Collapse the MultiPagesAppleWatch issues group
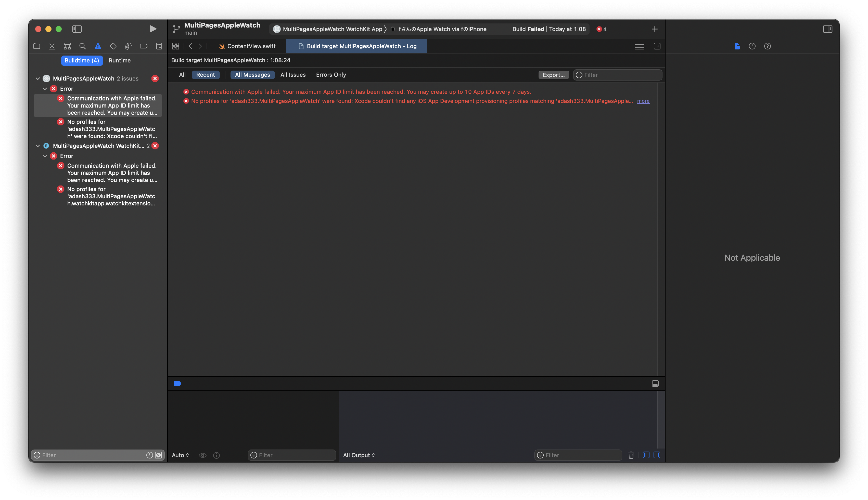 38,79
